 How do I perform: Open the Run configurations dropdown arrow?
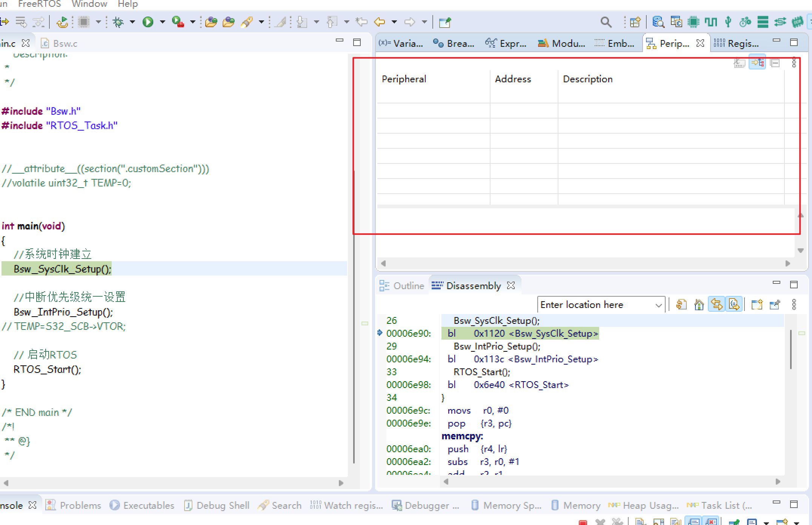point(163,22)
